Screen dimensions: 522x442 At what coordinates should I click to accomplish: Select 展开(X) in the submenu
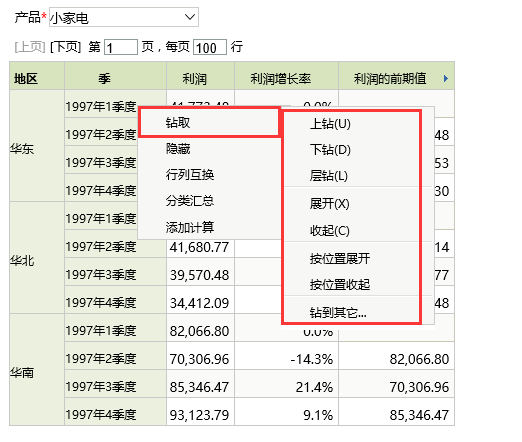(x=352, y=203)
